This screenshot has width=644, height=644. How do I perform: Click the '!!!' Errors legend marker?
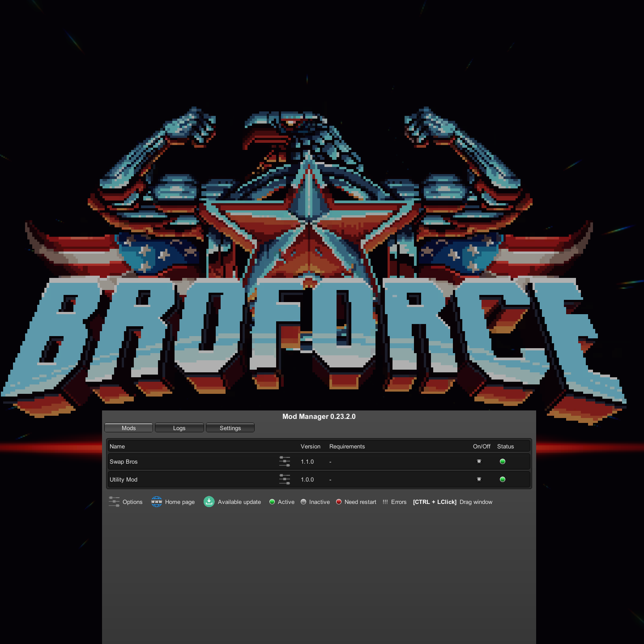point(385,502)
